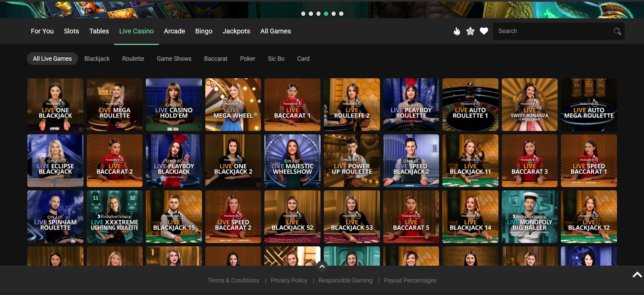Select the Live Casino tab
The image size is (644, 295).
[x=136, y=31]
